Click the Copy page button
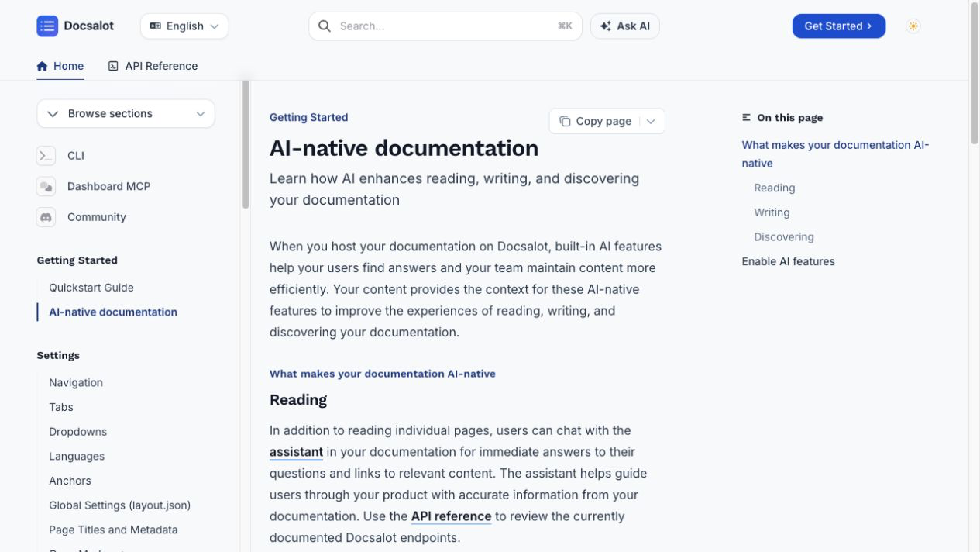This screenshot has height=552, width=980. pos(595,121)
